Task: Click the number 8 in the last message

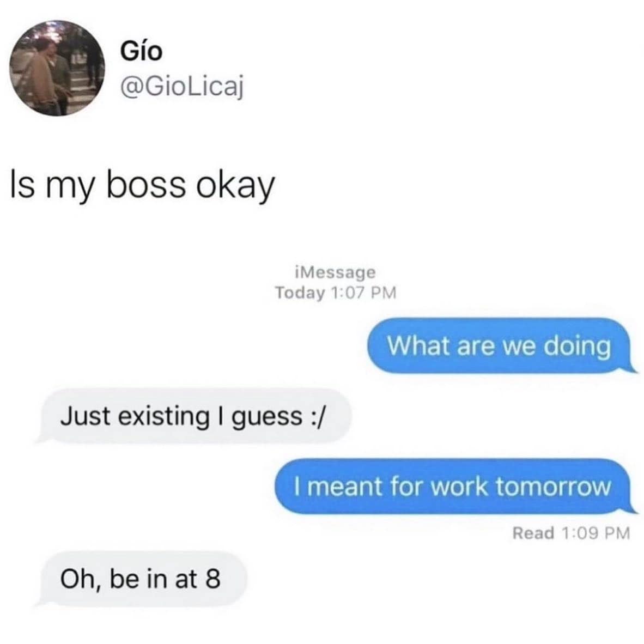Action: (212, 579)
